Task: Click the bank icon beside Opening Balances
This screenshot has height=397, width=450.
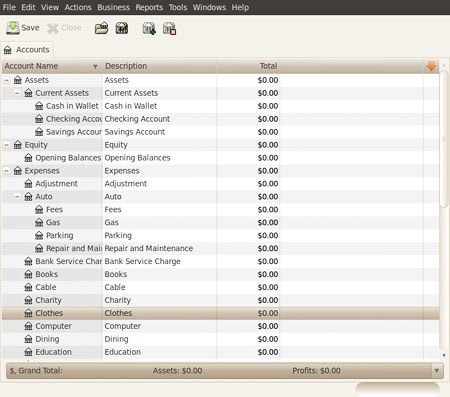Action: (28, 158)
